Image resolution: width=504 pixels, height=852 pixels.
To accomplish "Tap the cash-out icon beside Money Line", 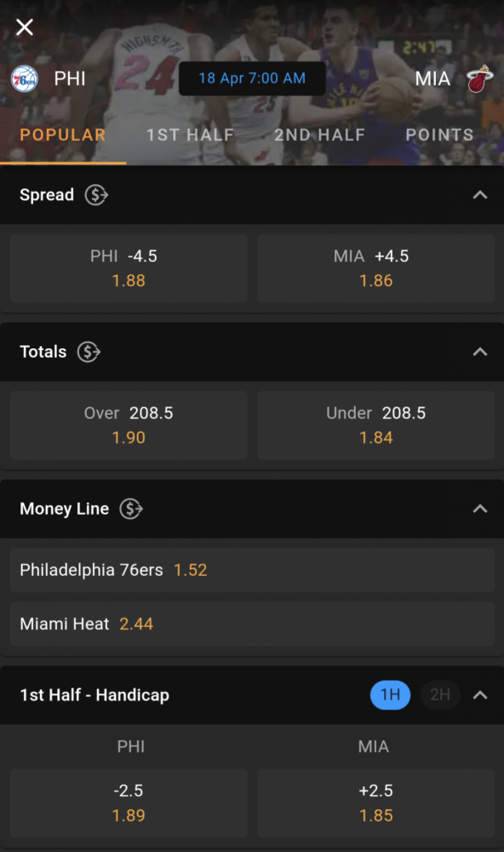I will pos(131,509).
